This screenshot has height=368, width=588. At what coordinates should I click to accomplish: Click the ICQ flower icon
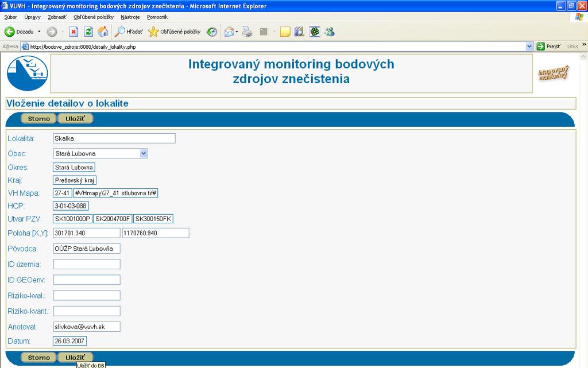point(315,32)
